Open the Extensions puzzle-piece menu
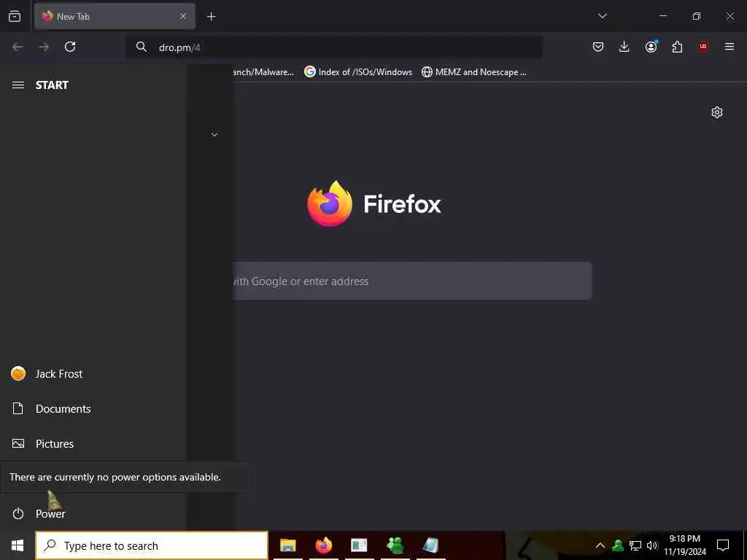Image resolution: width=747 pixels, height=560 pixels. click(677, 47)
